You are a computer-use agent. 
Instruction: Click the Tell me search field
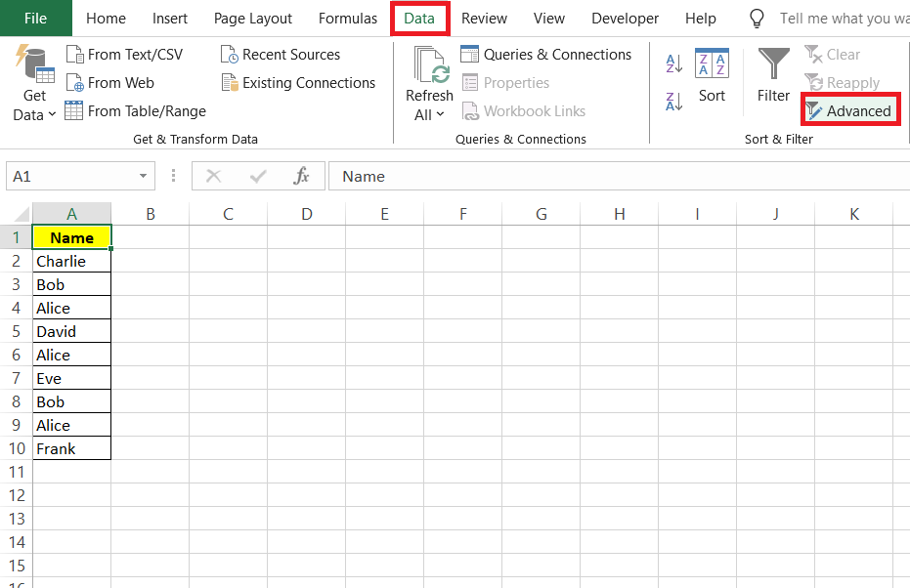845,19
